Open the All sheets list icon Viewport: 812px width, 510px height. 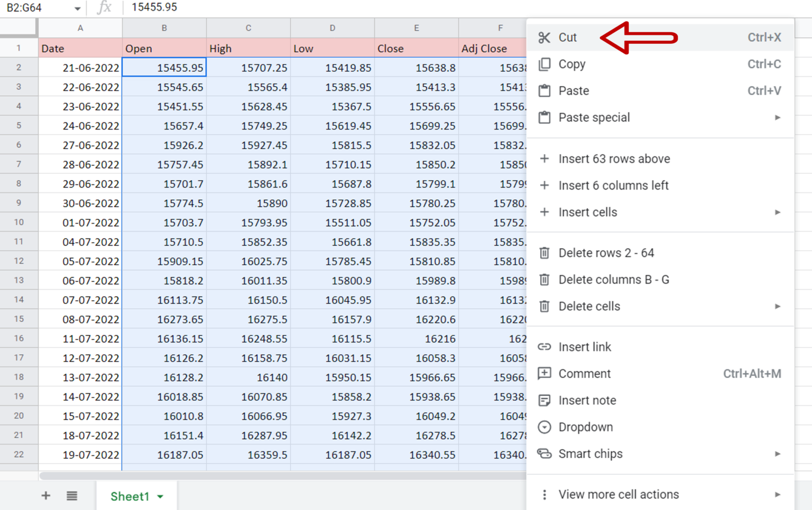[72, 496]
